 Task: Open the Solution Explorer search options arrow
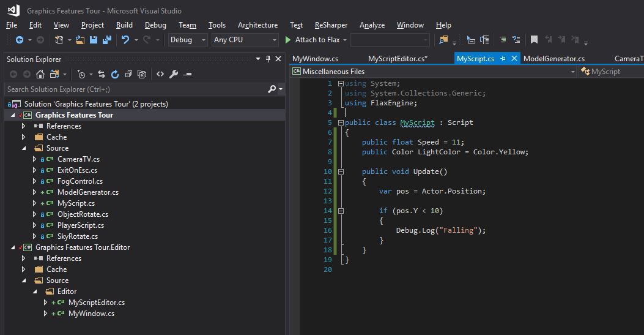(x=281, y=89)
